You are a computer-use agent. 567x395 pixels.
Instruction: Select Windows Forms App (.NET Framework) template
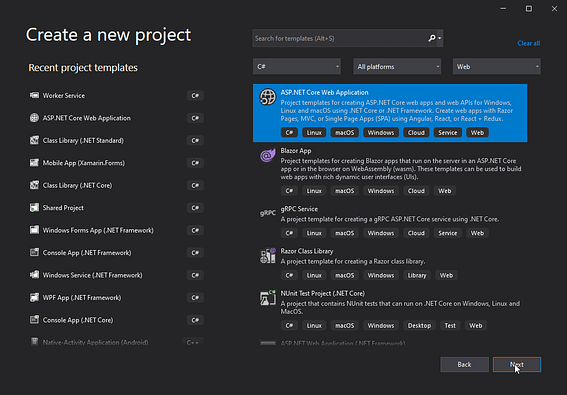tap(116, 230)
